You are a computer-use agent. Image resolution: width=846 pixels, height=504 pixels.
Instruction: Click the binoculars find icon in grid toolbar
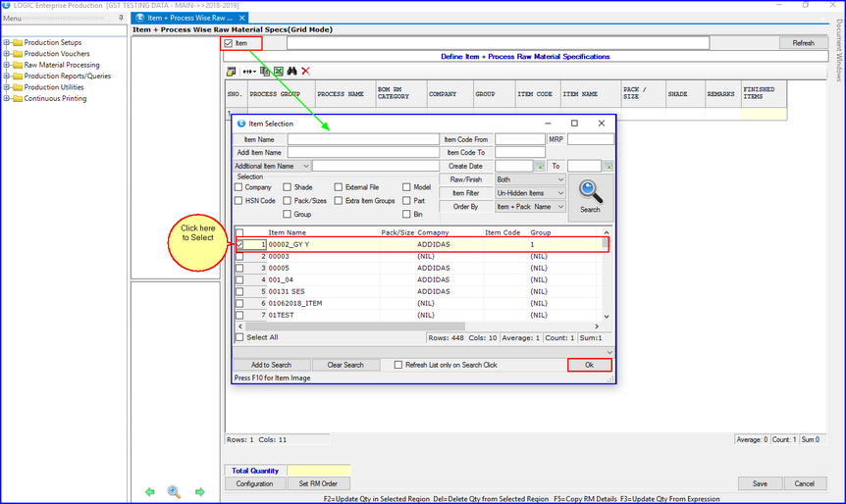291,72
